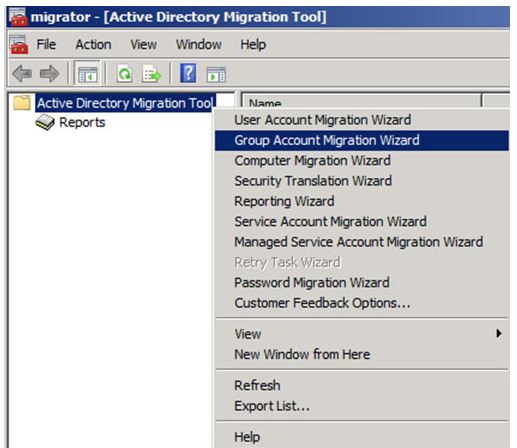
Task: Open the View menu in menu bar
Action: (x=143, y=44)
